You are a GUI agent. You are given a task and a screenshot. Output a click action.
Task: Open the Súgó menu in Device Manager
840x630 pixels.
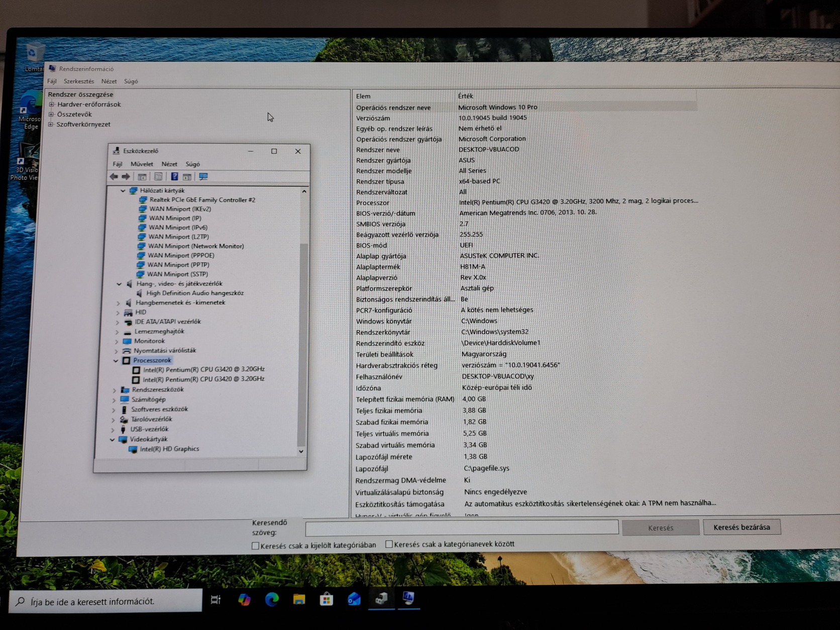click(x=193, y=164)
